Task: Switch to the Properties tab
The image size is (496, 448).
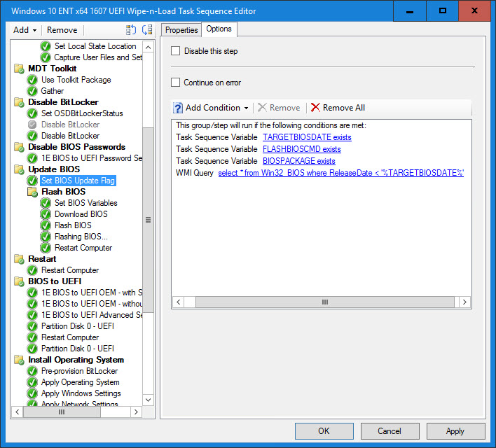Action: (181, 30)
